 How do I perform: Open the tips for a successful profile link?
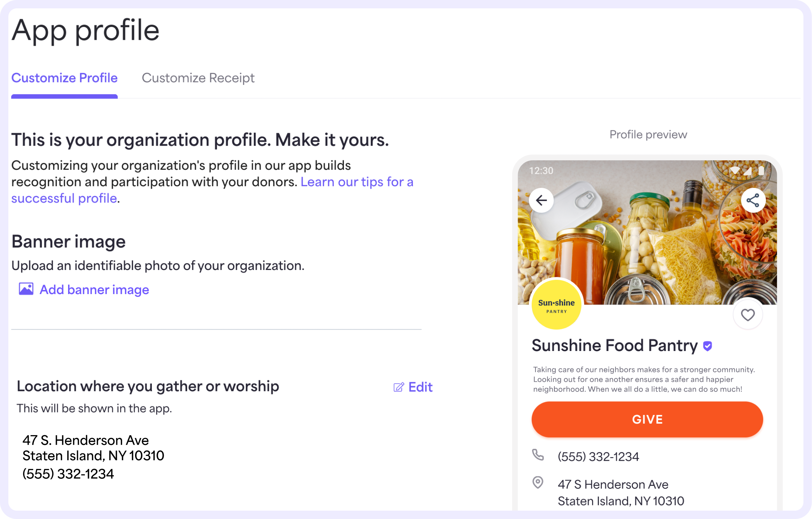pyautogui.click(x=356, y=182)
